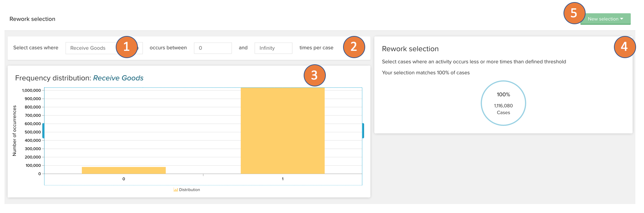Click the left range handle of the chart

[44, 131]
